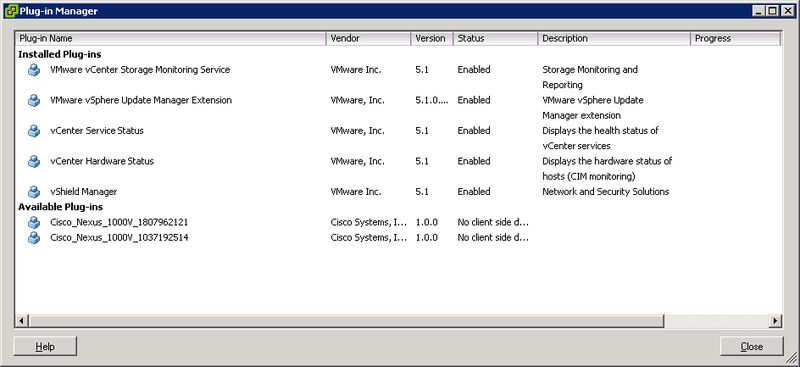800x367 pixels.
Task: Click the plug-in icon beside vShield Manager
Action: click(34, 192)
